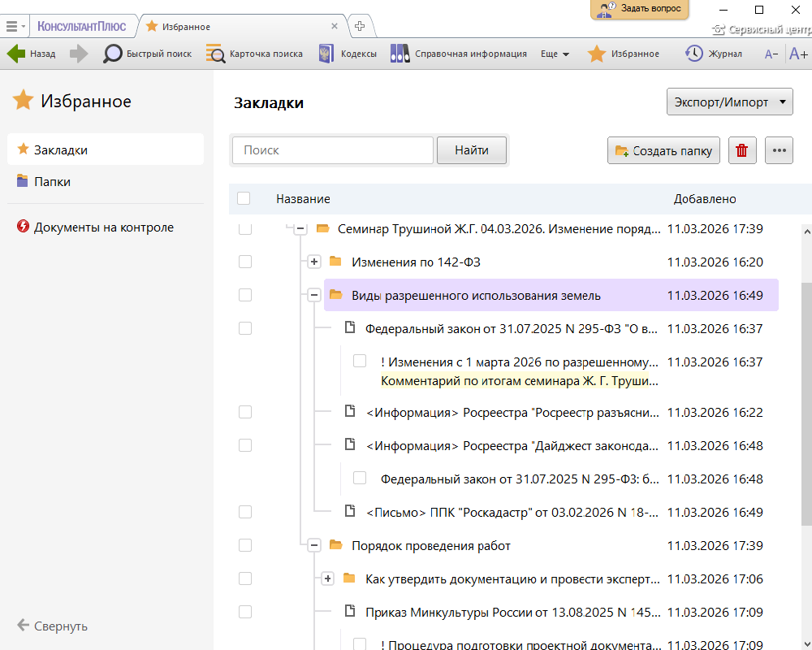Open the Еще toolbar menu
The image size is (812, 650).
pyautogui.click(x=555, y=54)
